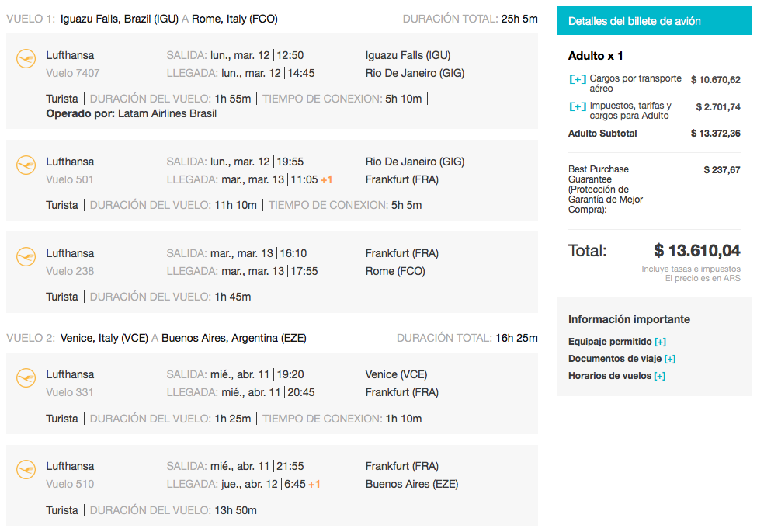This screenshot has width=757, height=532.
Task: Click the Vuelo 2 Venice to Buenos Aires heading
Action: click(156, 338)
